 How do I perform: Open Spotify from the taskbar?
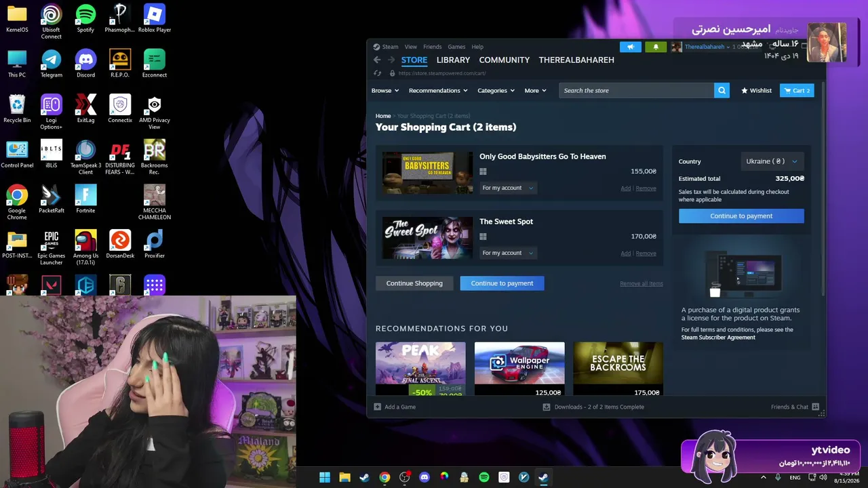coord(484,477)
